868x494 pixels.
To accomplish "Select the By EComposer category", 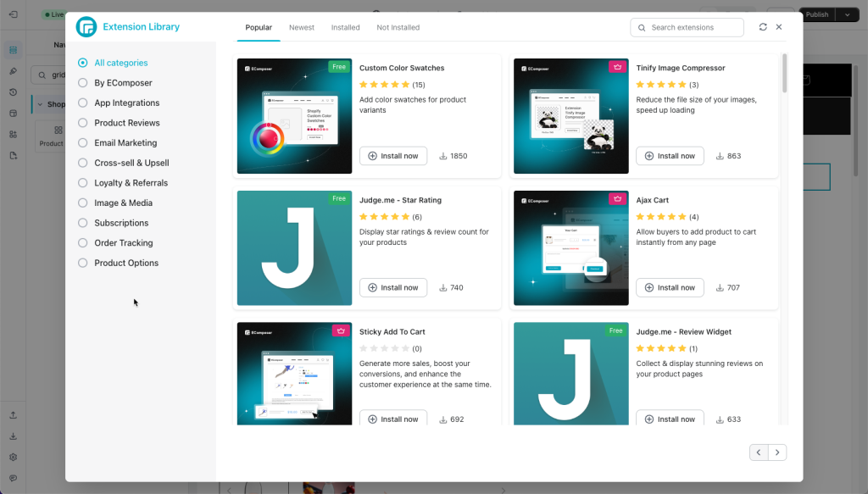I will click(x=115, y=83).
